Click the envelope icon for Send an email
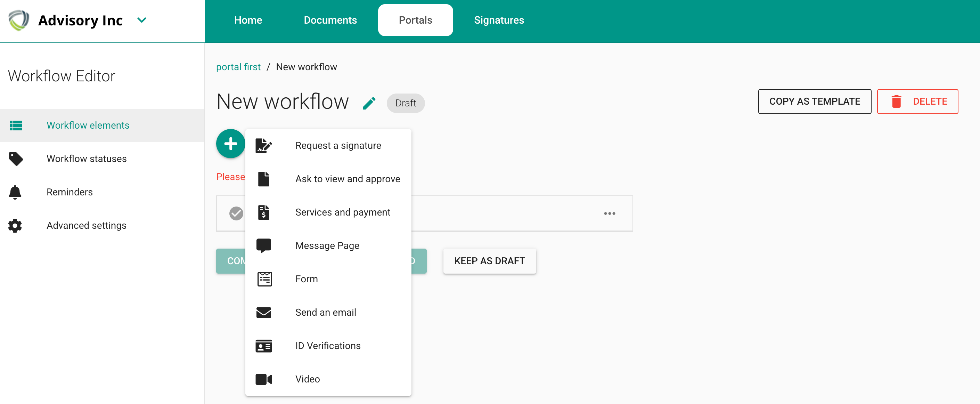The width and height of the screenshot is (980, 404). coord(263,312)
